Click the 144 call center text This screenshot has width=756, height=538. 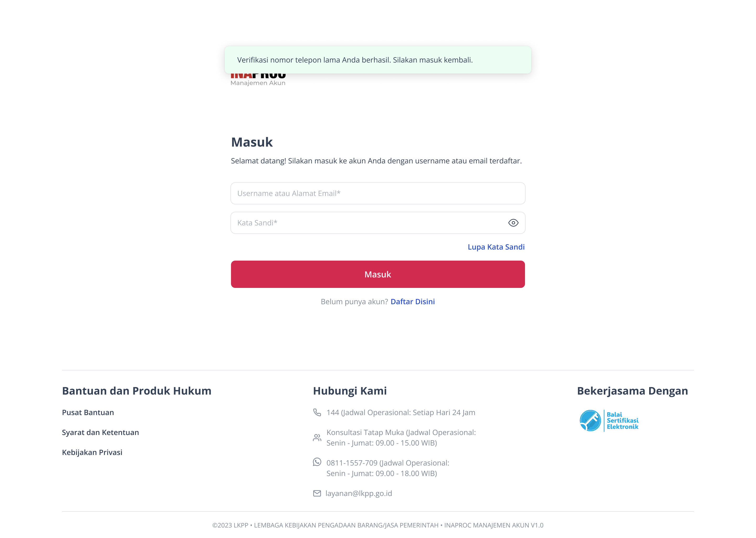[401, 412]
